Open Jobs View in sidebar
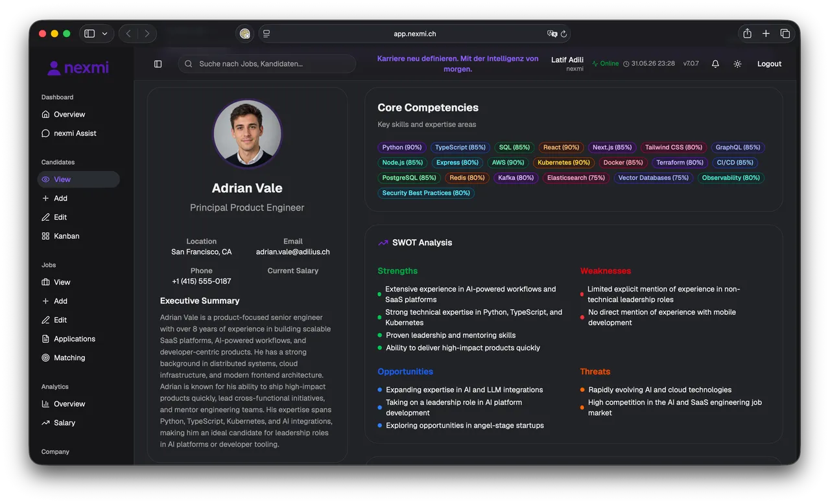The width and height of the screenshot is (830, 504). pyautogui.click(x=78, y=282)
